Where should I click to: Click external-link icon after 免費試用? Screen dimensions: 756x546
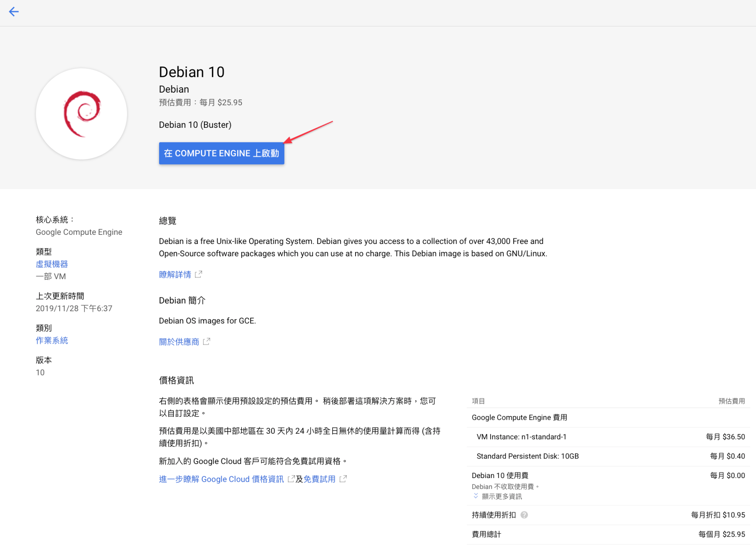(x=343, y=479)
